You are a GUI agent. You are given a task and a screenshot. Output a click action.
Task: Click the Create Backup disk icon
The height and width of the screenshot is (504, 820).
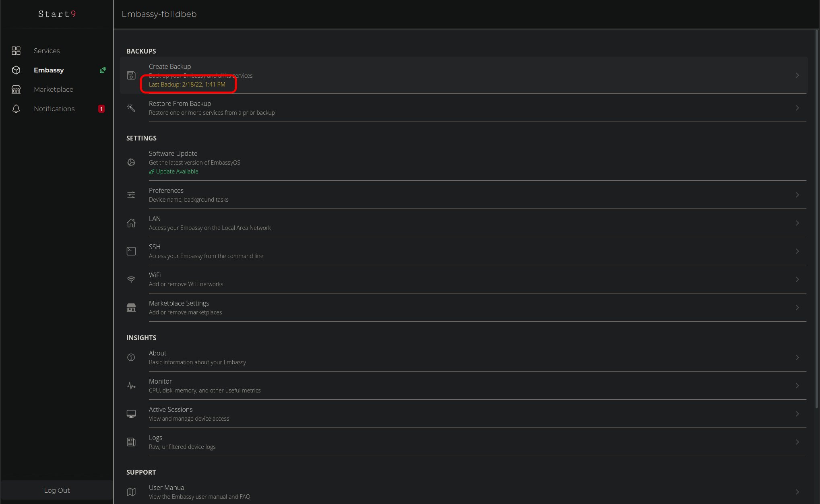(x=131, y=75)
